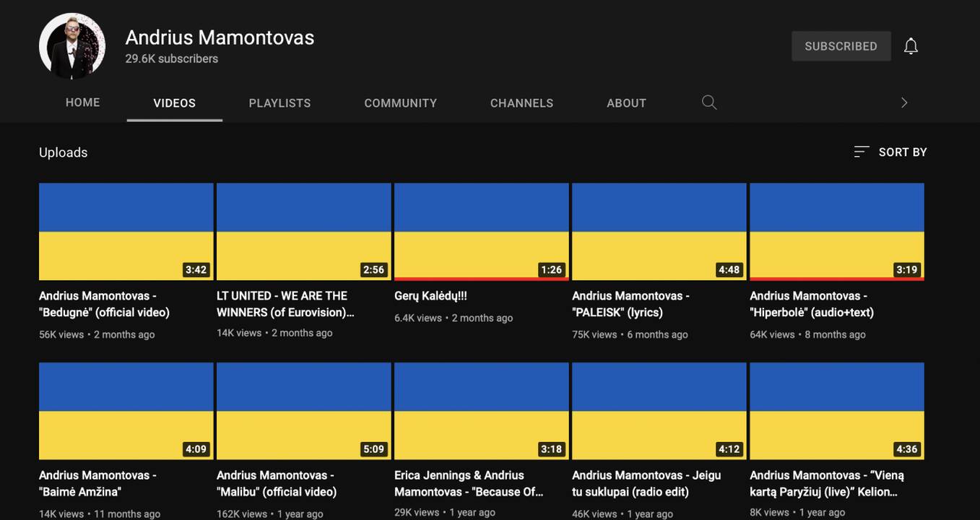This screenshot has width=980, height=520.
Task: Play the 3:18 Because Of thumbnail
Action: click(x=482, y=411)
